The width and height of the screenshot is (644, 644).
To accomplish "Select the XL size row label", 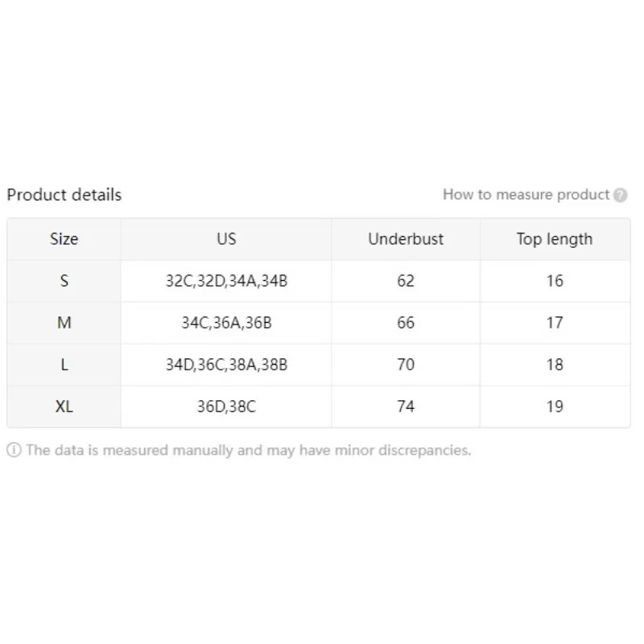I will coord(64,407).
